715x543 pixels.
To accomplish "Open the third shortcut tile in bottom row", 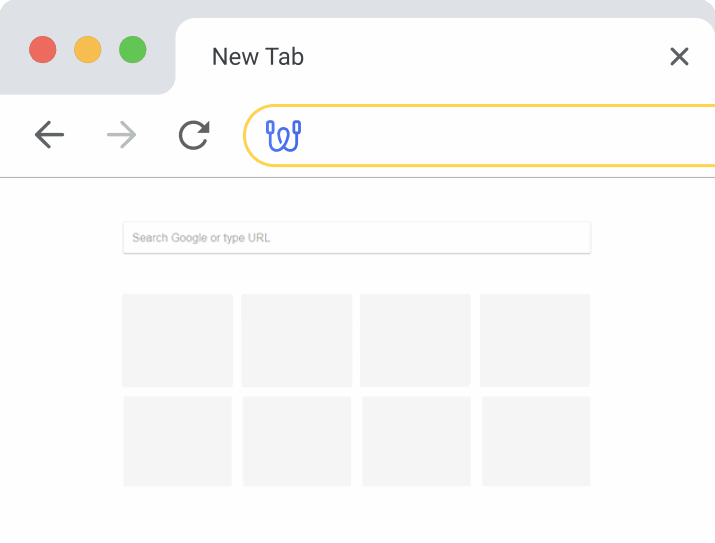I will tap(416, 441).
